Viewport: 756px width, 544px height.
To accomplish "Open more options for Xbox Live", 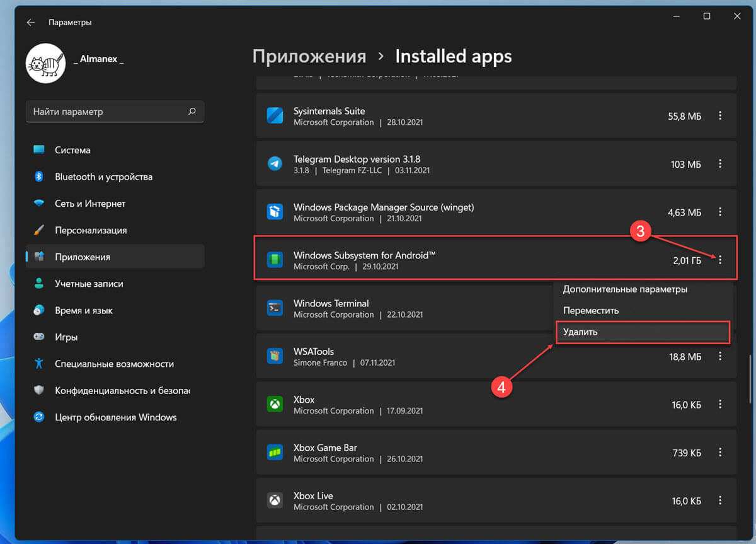I will 720,501.
